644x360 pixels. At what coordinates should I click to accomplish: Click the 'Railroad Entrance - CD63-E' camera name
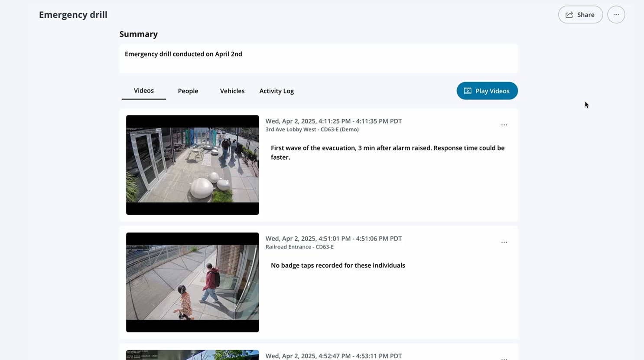(299, 247)
